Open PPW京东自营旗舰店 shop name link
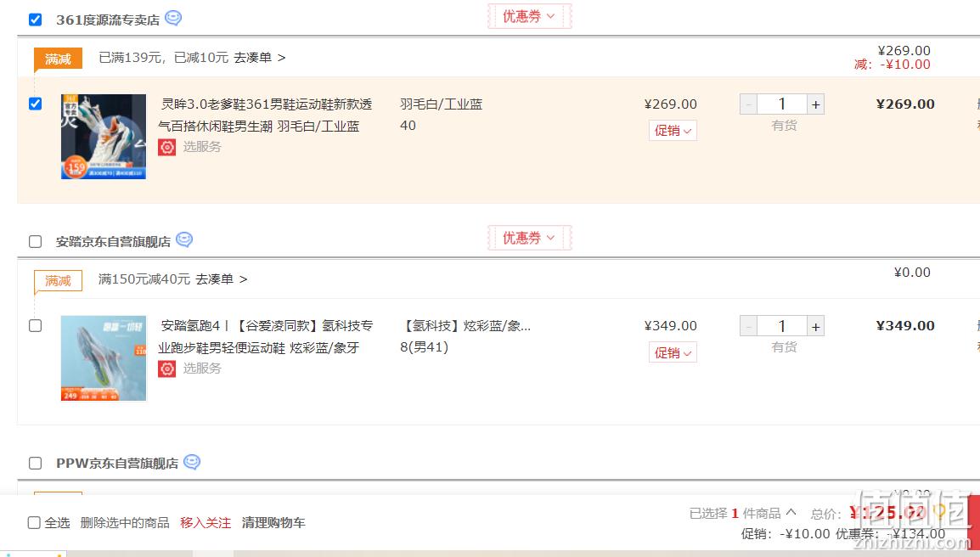Screen dimensions: 980x557 tap(117, 464)
